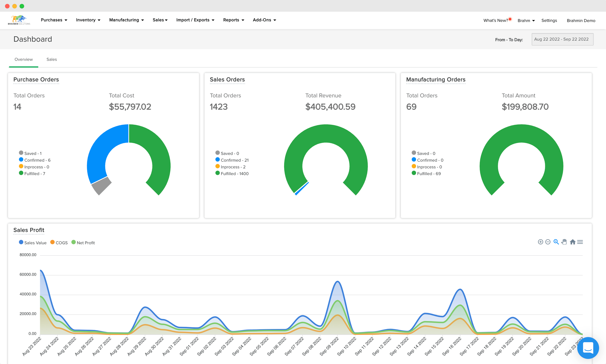
Task: Open the Intercom chat bubble
Action: point(588,348)
